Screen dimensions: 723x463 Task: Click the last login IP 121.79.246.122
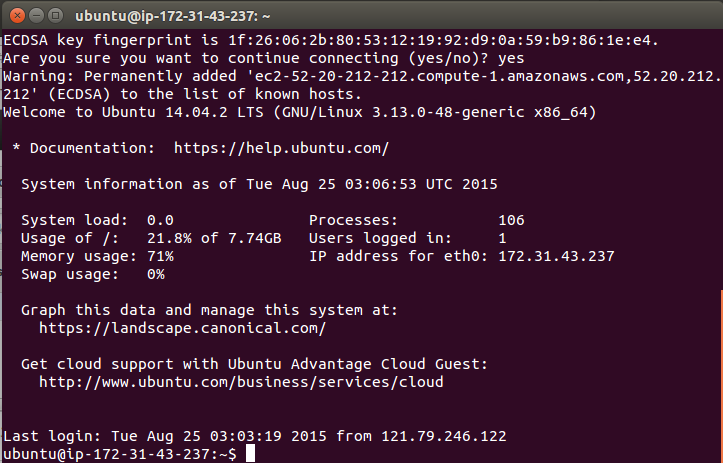click(444, 436)
